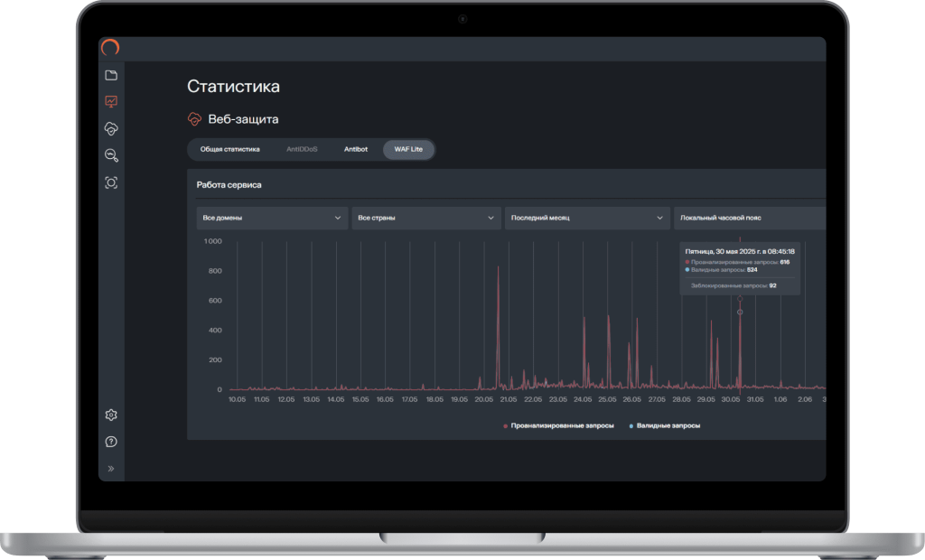Open the Все домены dropdown
The width and height of the screenshot is (925, 560).
point(272,218)
